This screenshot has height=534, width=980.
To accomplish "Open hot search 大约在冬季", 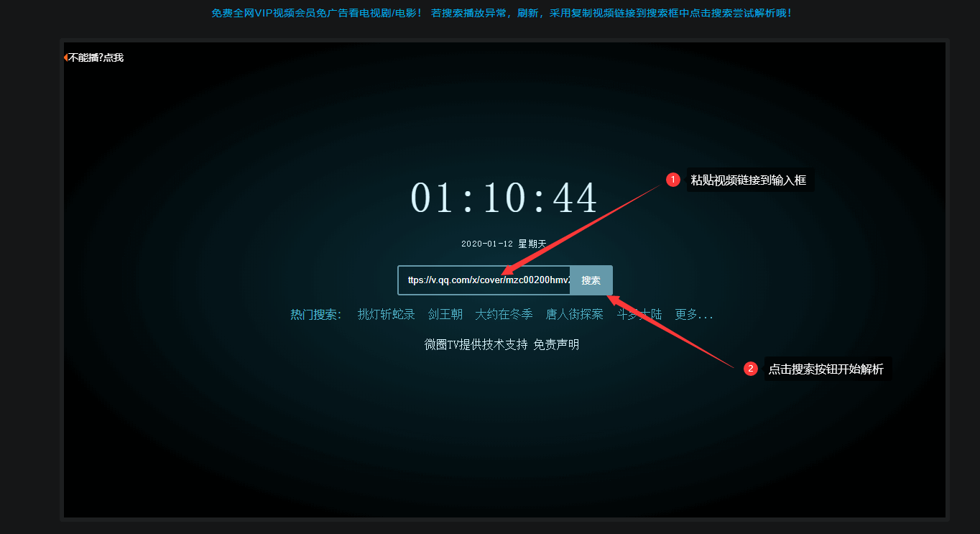I will point(504,315).
